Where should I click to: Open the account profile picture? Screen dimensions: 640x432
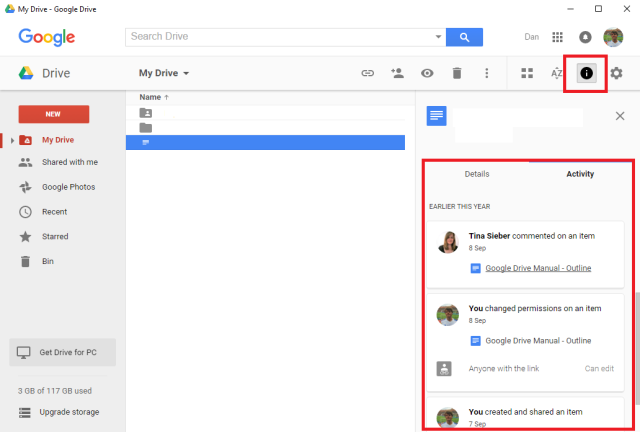(613, 37)
